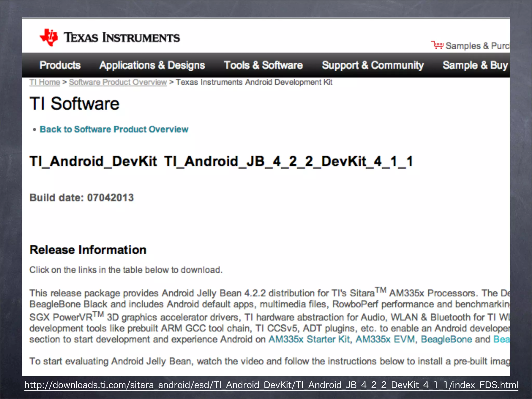532x399 pixels.
Task: Click the Texas Instruments logo icon
Action: (x=49, y=37)
